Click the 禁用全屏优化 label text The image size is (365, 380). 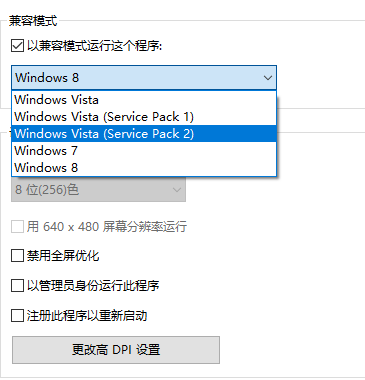(x=63, y=256)
